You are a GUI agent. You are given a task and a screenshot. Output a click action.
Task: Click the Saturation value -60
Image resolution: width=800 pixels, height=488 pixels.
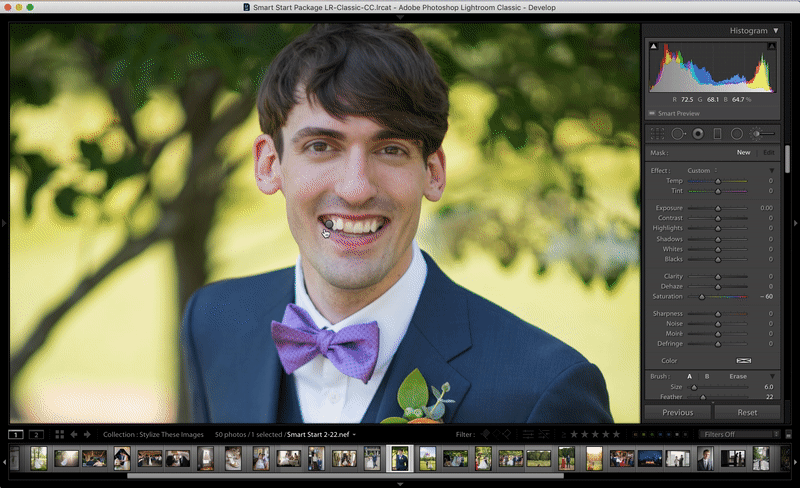click(766, 297)
